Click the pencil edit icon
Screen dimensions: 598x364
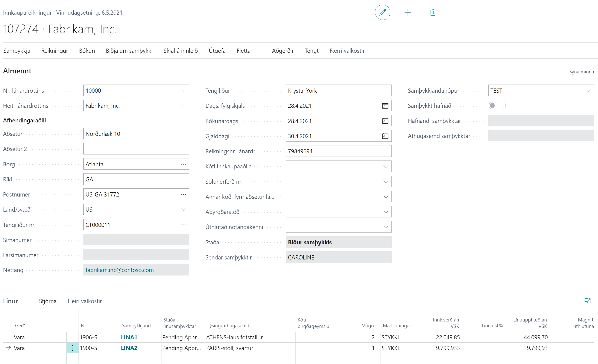point(382,12)
